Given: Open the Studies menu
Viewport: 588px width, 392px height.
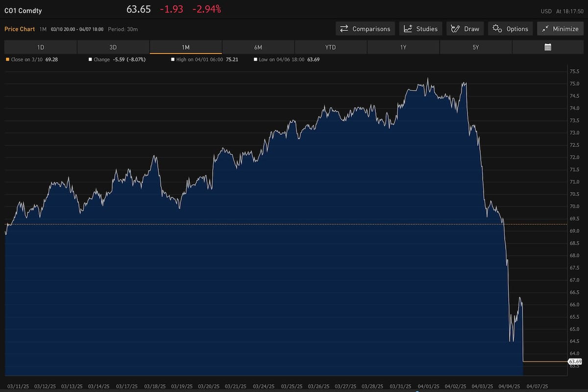Looking at the screenshot, I should click(420, 29).
